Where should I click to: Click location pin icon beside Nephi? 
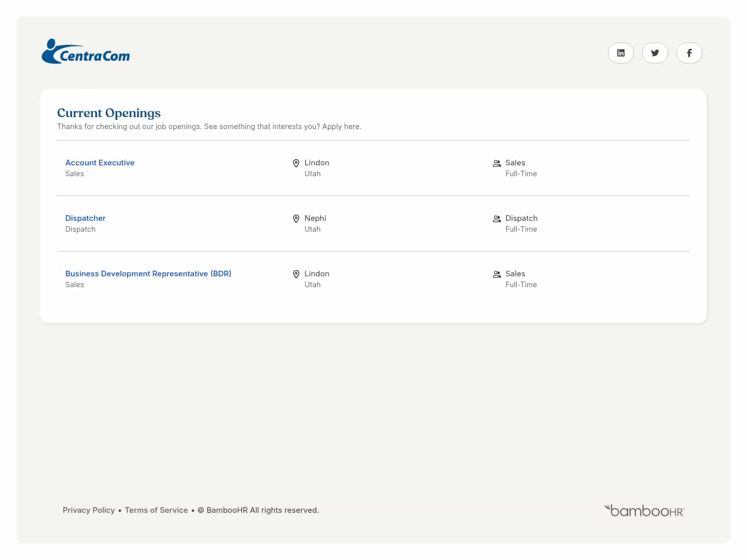[x=296, y=219]
